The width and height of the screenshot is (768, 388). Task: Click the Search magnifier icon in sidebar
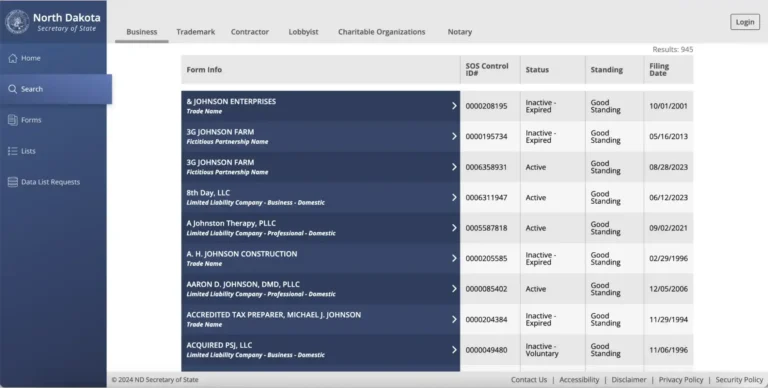point(13,89)
